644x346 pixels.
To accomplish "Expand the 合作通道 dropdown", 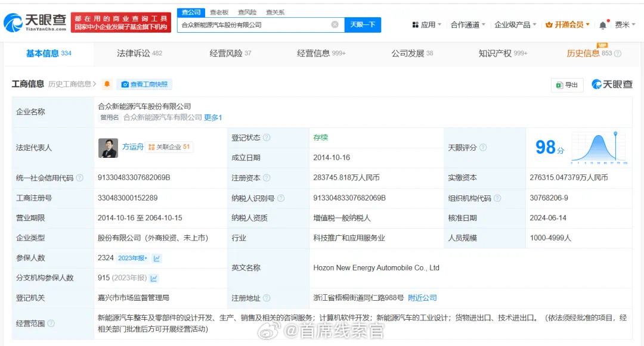I will pyautogui.click(x=468, y=25).
